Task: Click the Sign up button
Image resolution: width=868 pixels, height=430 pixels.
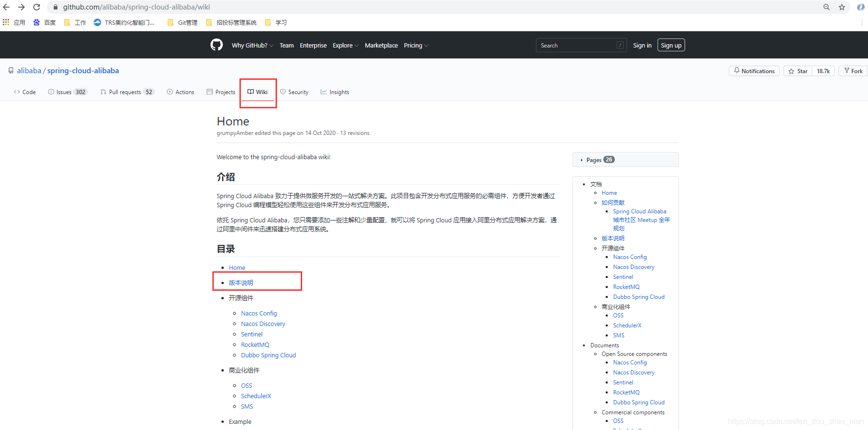Action: tap(671, 45)
